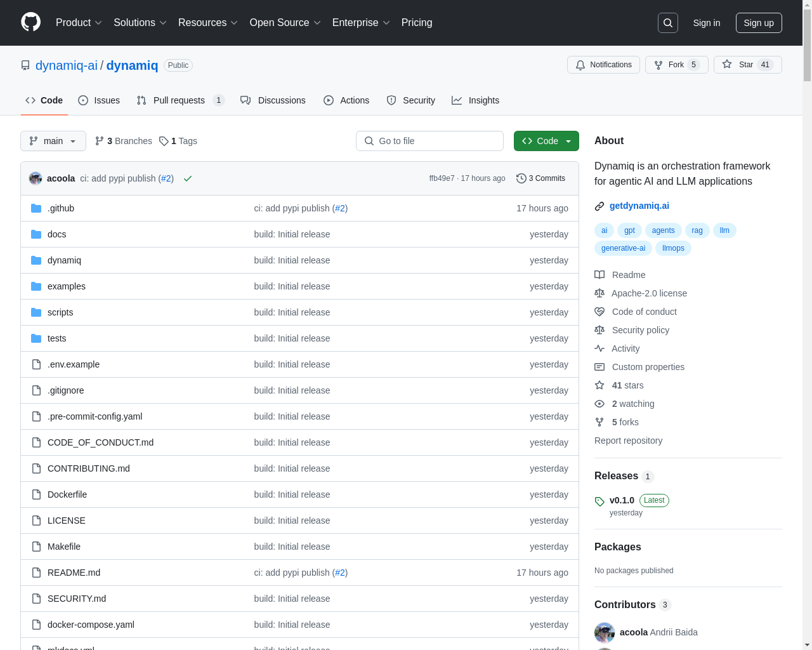Switch to the Security tab
This screenshot has width=812, height=650.
coord(411,100)
